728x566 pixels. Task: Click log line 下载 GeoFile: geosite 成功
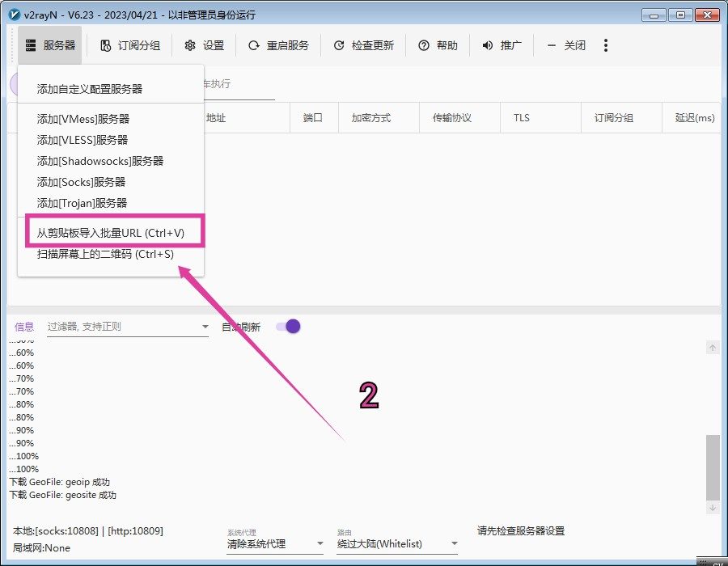62,495
